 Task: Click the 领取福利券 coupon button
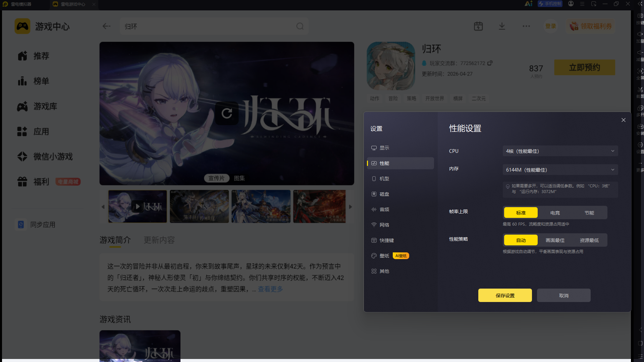(591, 26)
